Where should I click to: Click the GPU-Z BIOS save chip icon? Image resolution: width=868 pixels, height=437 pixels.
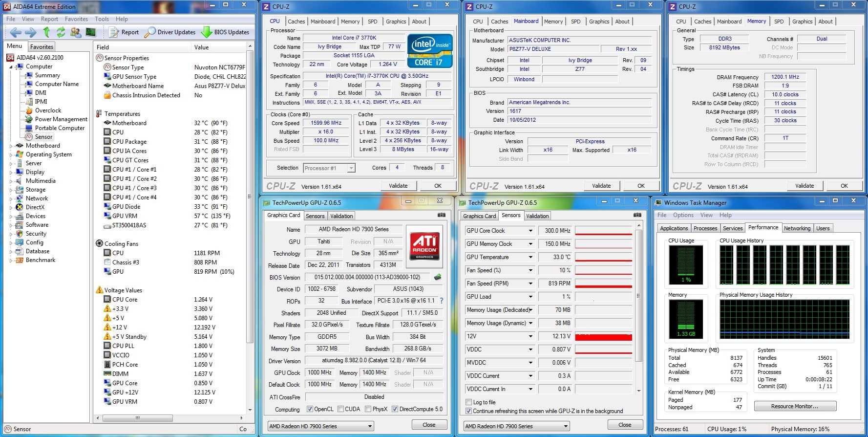pos(438,277)
